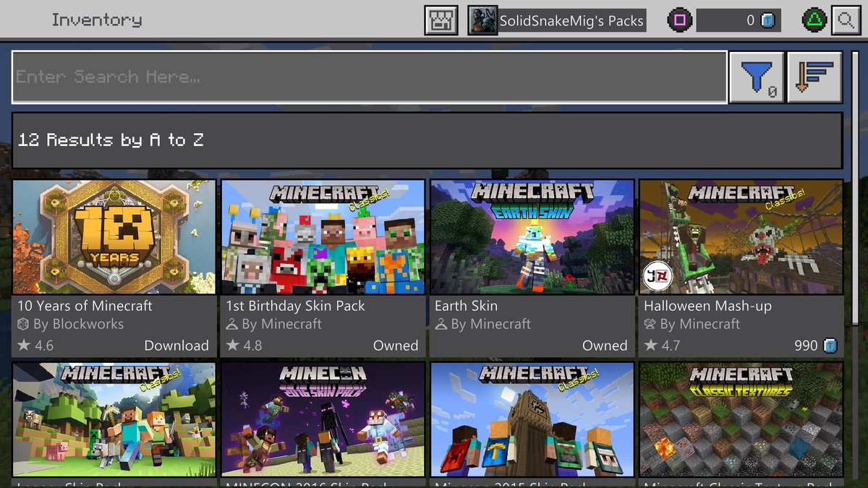Open the Big Ben clock tower pack thumbnail
The height and width of the screenshot is (488, 868).
point(532,419)
